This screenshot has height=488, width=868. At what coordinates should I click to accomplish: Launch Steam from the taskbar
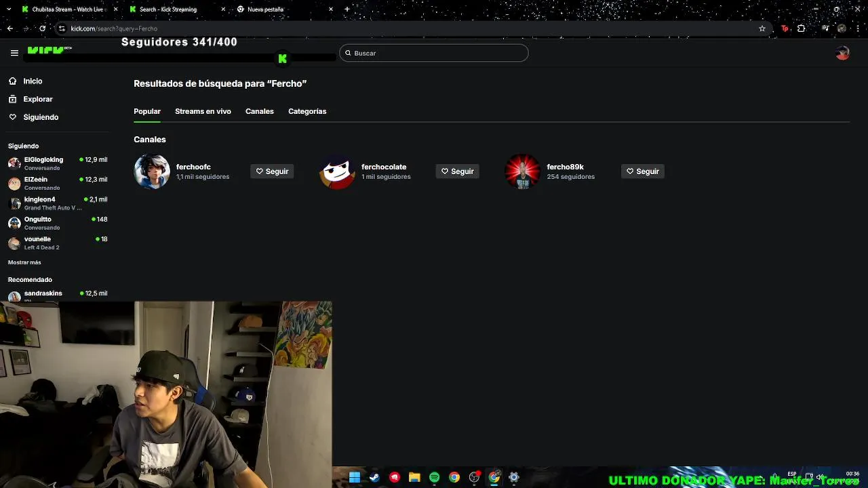[x=374, y=478]
